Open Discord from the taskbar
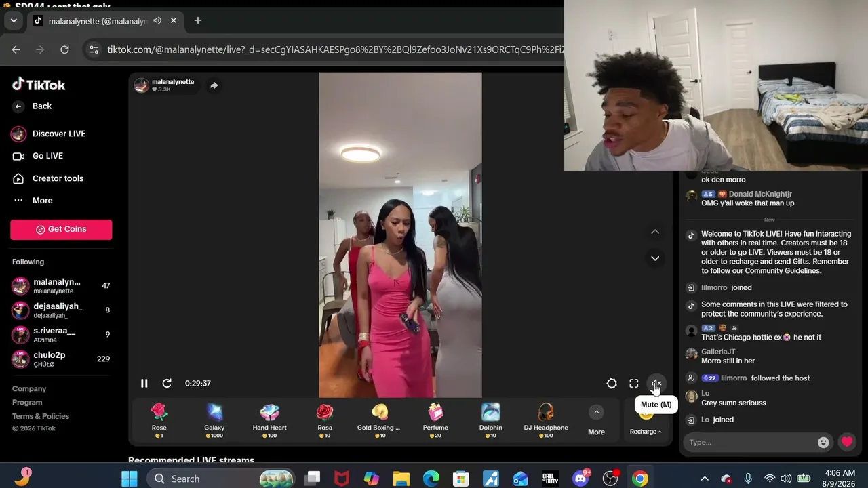Image resolution: width=868 pixels, height=488 pixels. [580, 479]
